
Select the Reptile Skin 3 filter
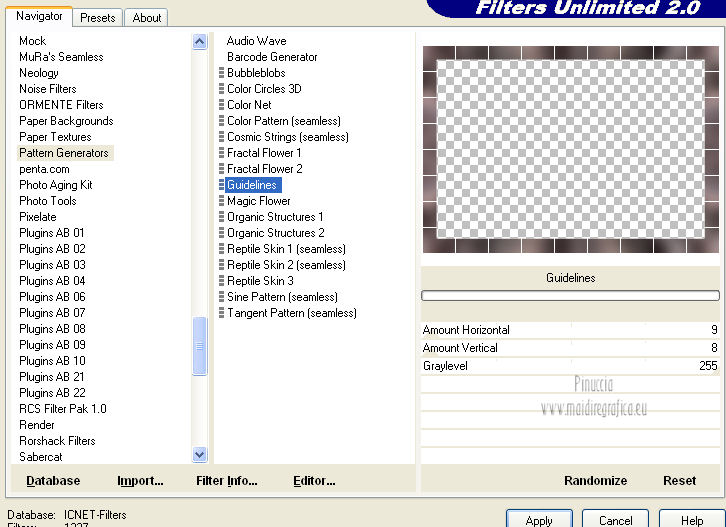pos(260,281)
